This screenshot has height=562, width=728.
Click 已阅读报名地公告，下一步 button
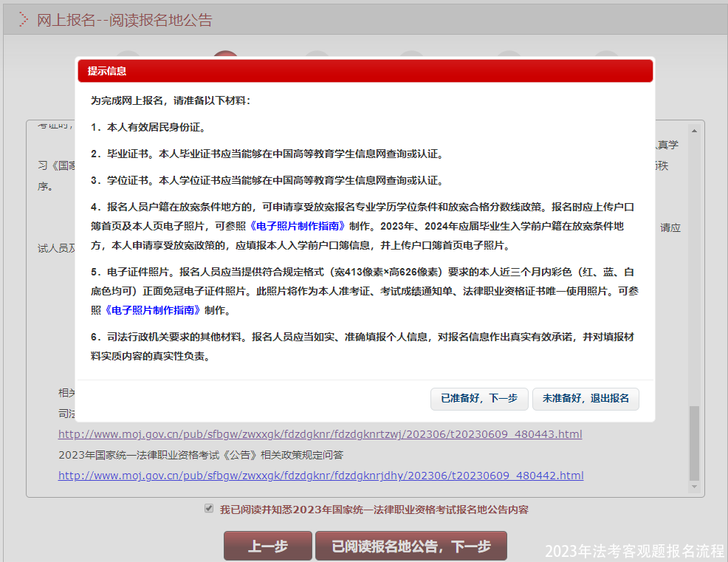(x=411, y=545)
